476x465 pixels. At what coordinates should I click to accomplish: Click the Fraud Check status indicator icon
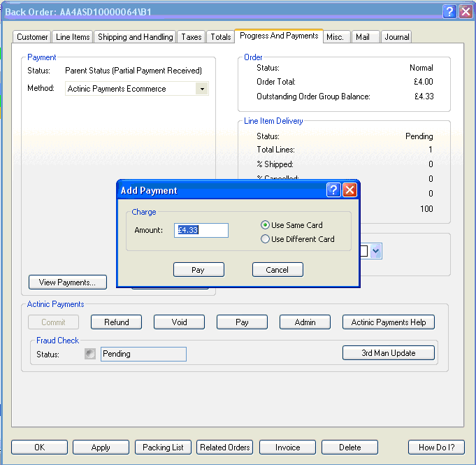click(90, 354)
